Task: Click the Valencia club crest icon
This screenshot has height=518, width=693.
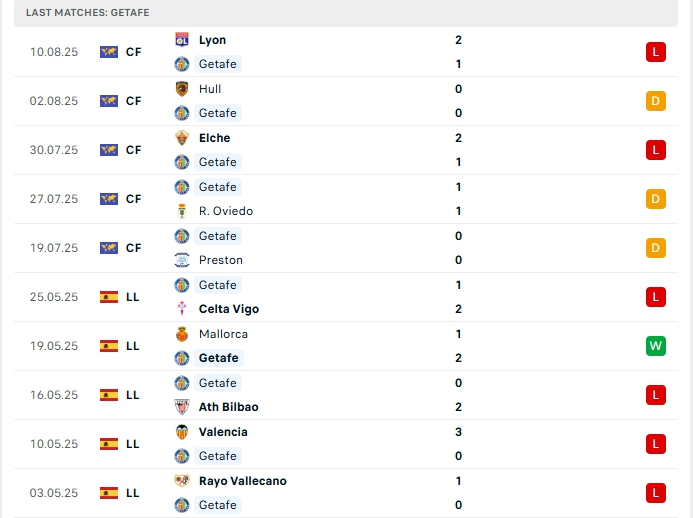Action: (182, 432)
